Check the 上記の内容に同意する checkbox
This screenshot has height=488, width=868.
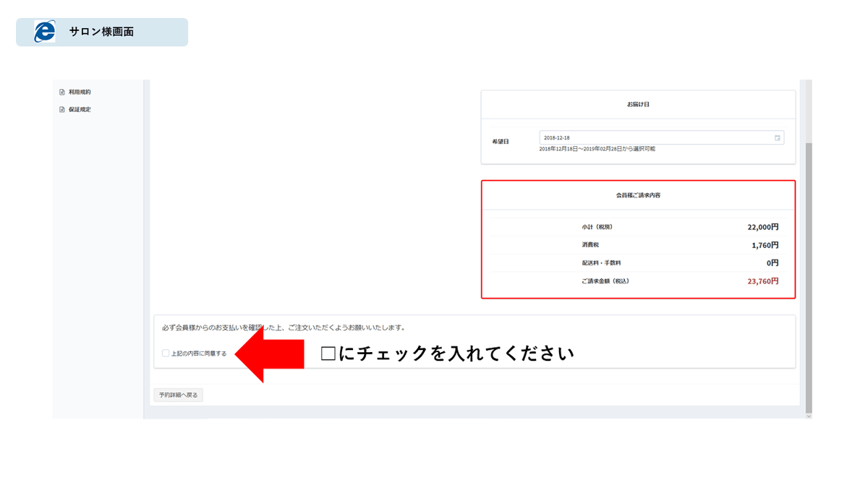pos(166,354)
